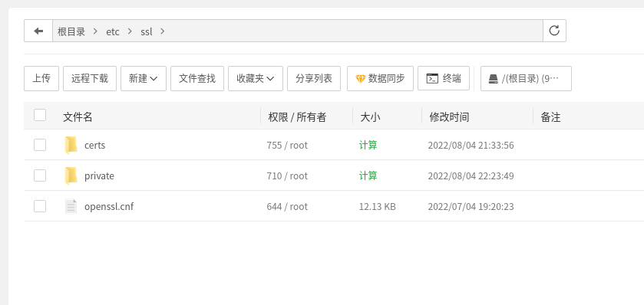Click the disk drive icon on 根目录

click(494, 79)
